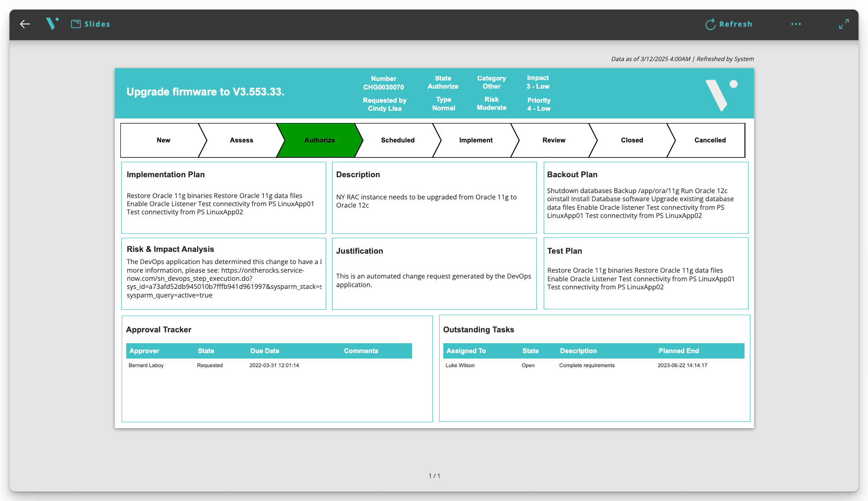Click the Planned End column header
This screenshot has width=868, height=501.
[678, 351]
